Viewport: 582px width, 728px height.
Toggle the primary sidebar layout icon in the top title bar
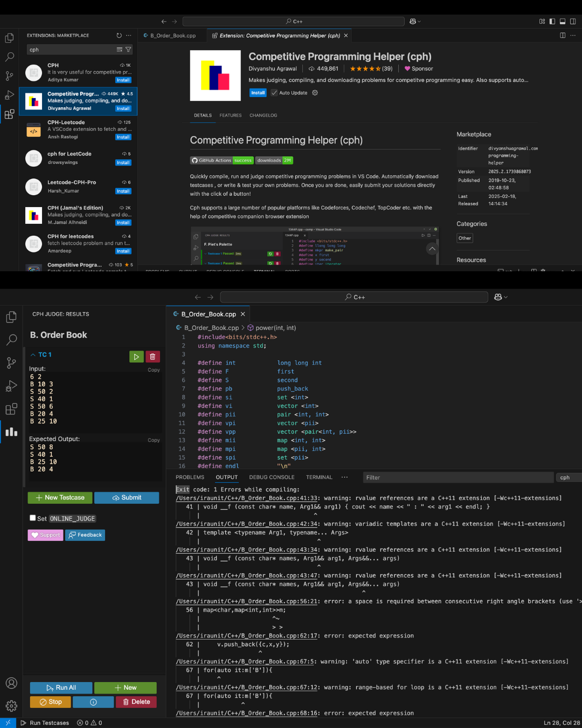(552, 22)
